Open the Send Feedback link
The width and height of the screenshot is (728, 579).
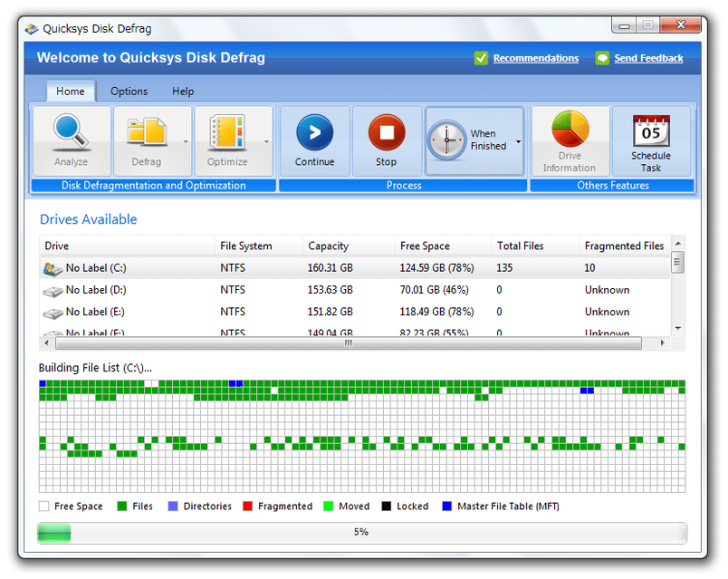coord(648,58)
